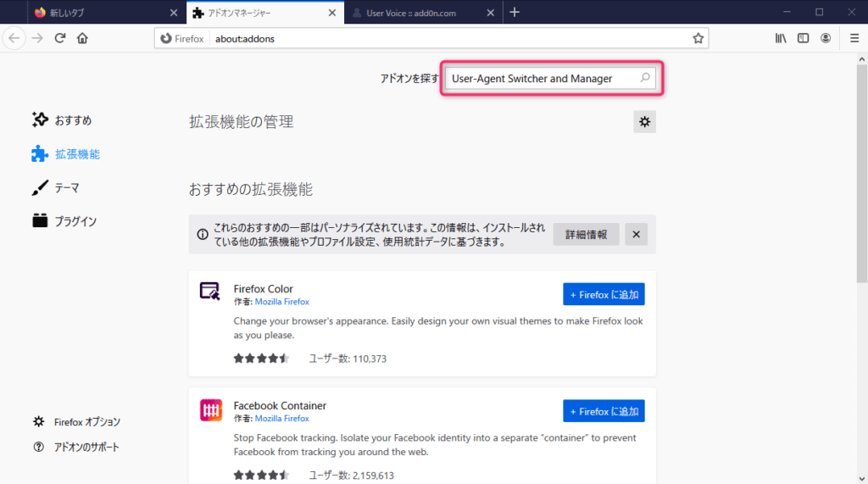
Task: Click ユーザー数: 2,159,613 text
Action: (351, 476)
